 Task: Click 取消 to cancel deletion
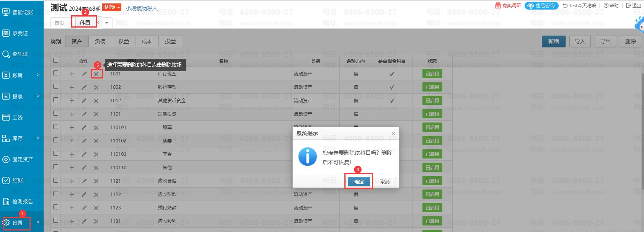(385, 181)
